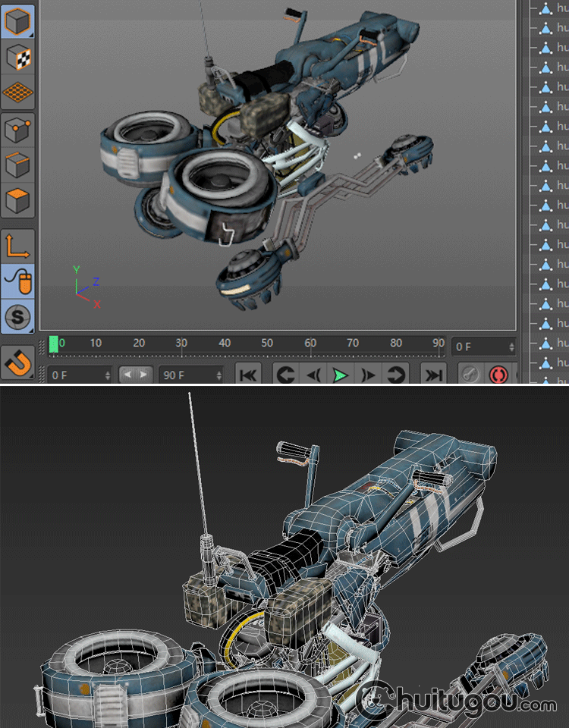This screenshot has width=569, height=728.
Task: Switch to Edges editing mode
Action: point(18,165)
